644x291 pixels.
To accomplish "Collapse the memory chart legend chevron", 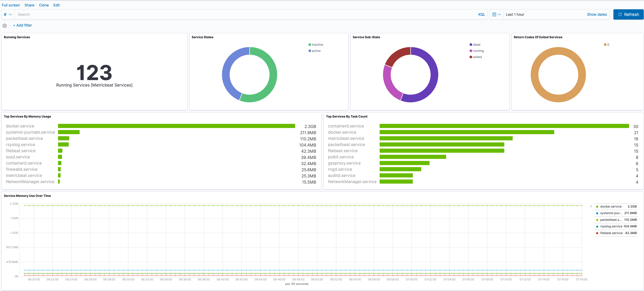I will coord(591,206).
